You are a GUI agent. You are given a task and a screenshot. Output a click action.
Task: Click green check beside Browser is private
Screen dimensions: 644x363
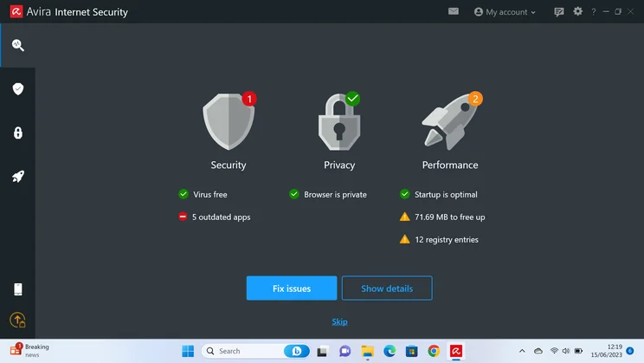293,193
